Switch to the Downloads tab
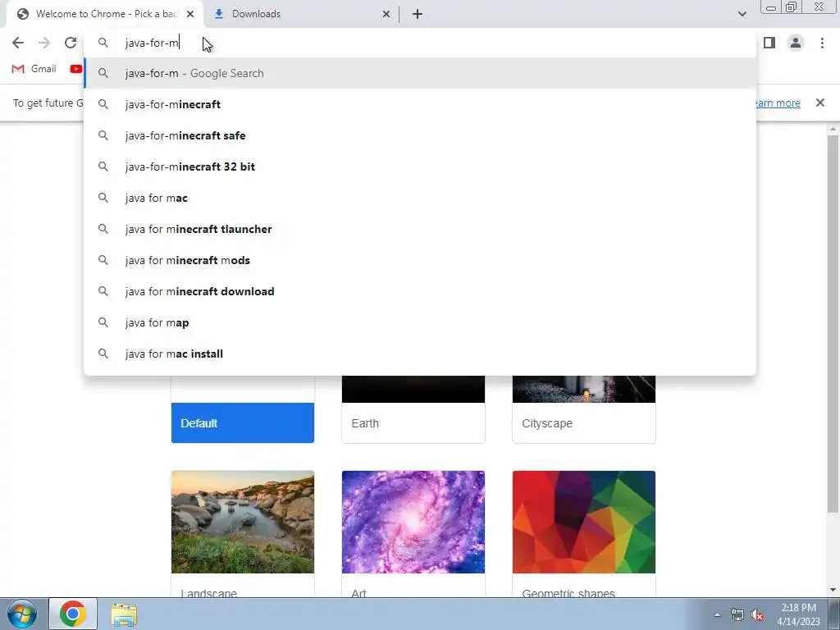Image resolution: width=840 pixels, height=630 pixels. (302, 14)
